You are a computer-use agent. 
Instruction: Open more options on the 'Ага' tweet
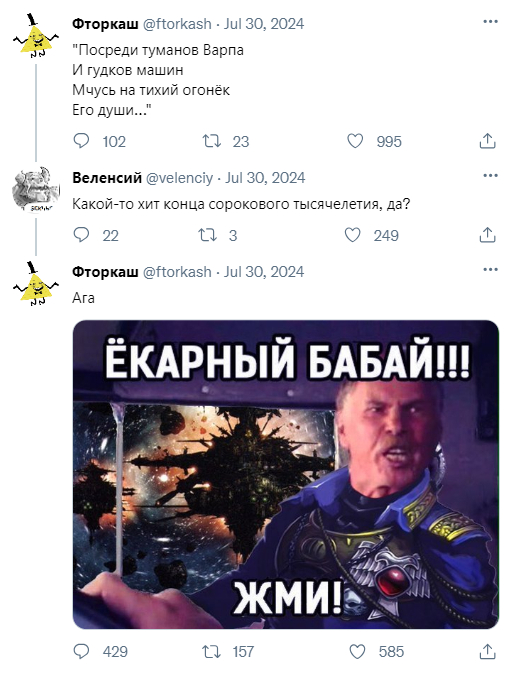[x=490, y=270]
